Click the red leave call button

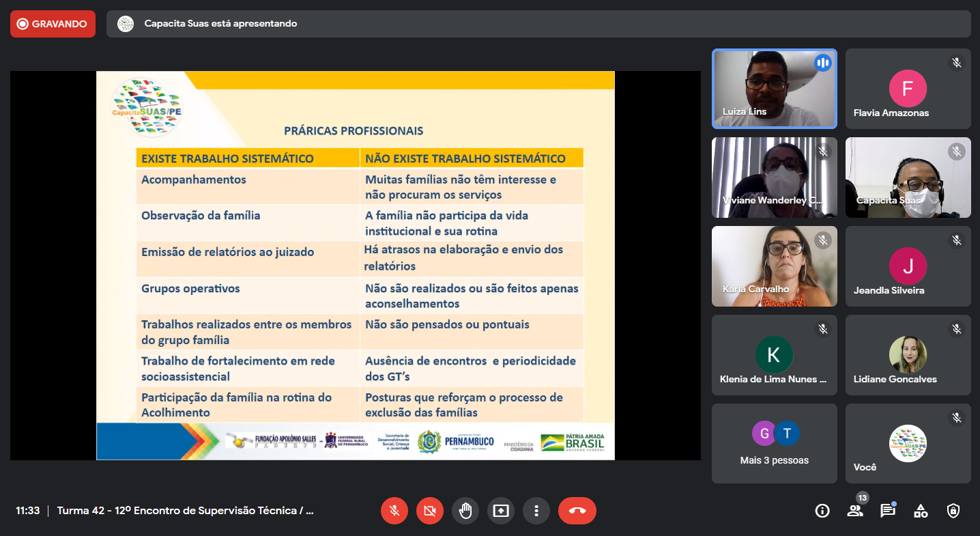click(x=577, y=511)
